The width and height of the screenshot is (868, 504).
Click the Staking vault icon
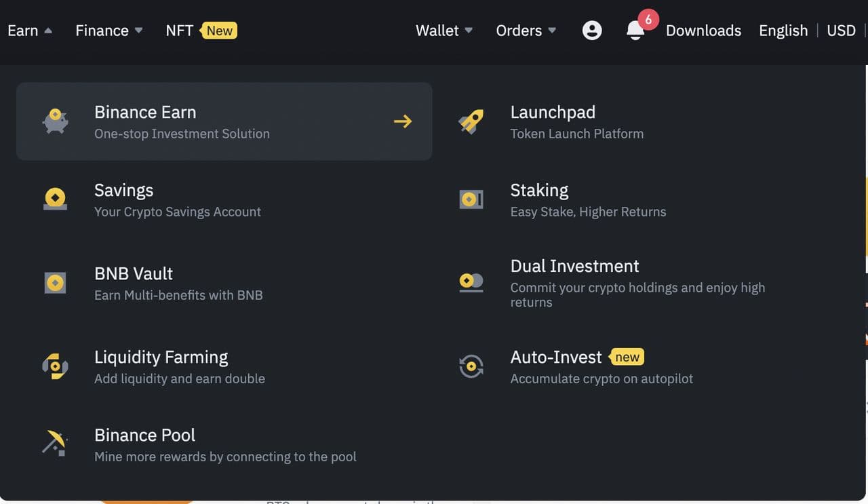[471, 199]
